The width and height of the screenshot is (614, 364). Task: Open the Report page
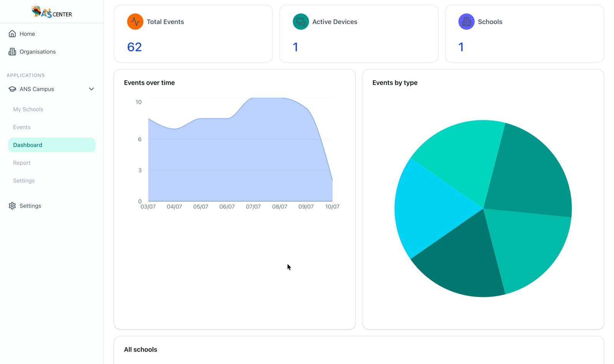pos(22,163)
